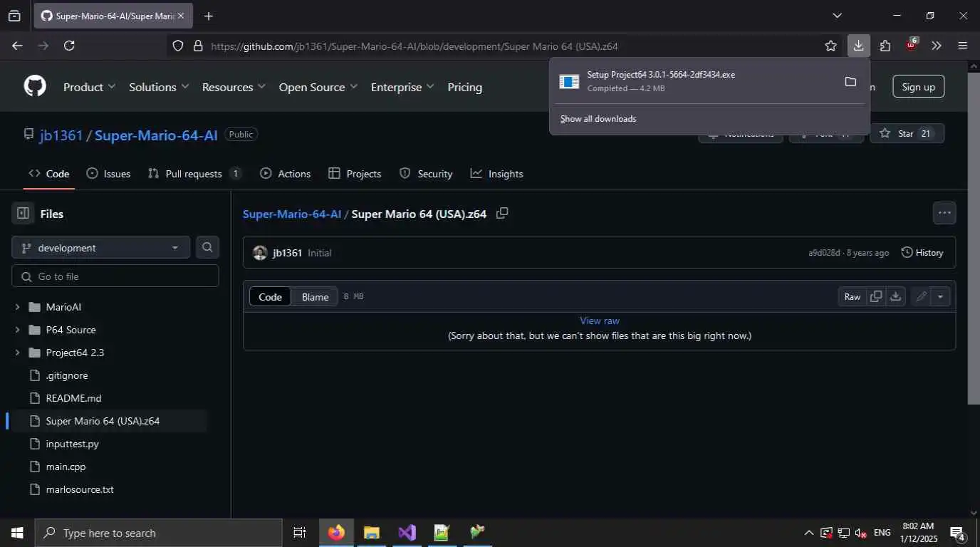Screen dimensions: 980x547
Task: Click the pencil edit file icon
Action: point(921,296)
